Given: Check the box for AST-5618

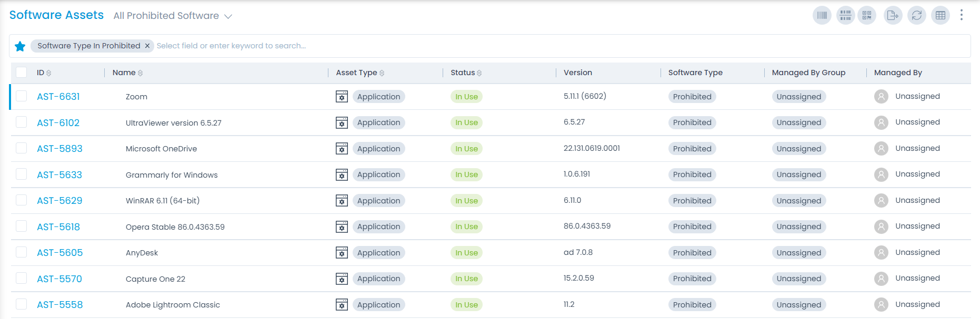Looking at the screenshot, I should point(21,226).
